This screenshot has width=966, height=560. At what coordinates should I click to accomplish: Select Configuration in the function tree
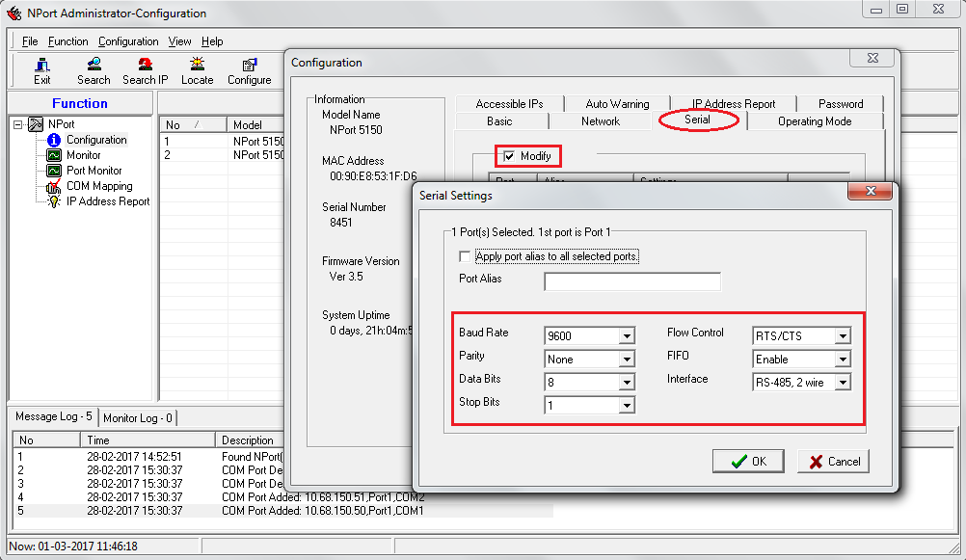click(x=96, y=140)
